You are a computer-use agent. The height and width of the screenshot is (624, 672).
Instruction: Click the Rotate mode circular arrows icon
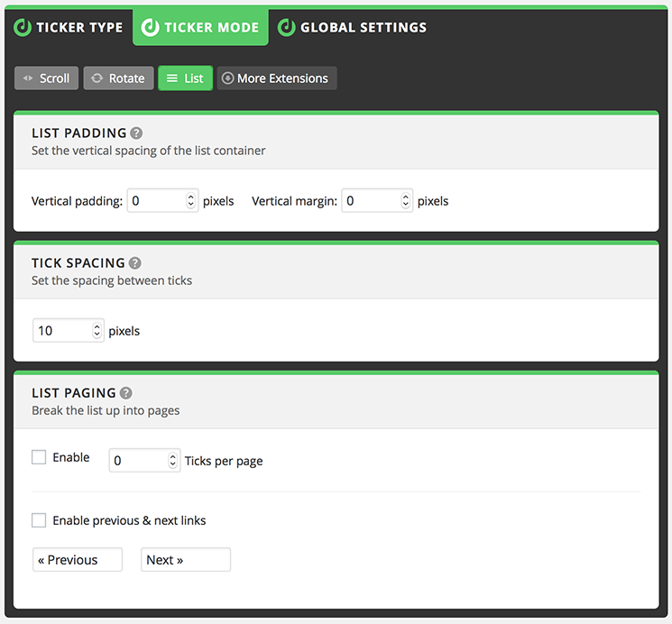point(97,78)
